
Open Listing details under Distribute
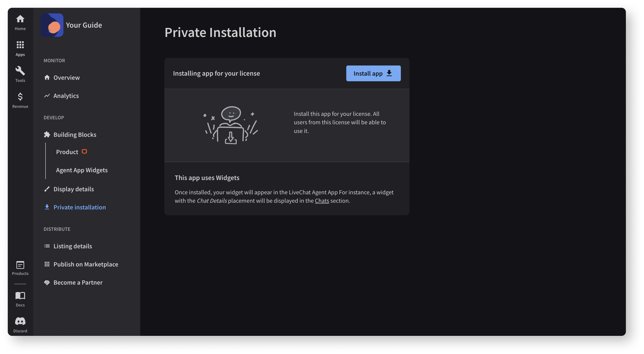[x=73, y=246]
